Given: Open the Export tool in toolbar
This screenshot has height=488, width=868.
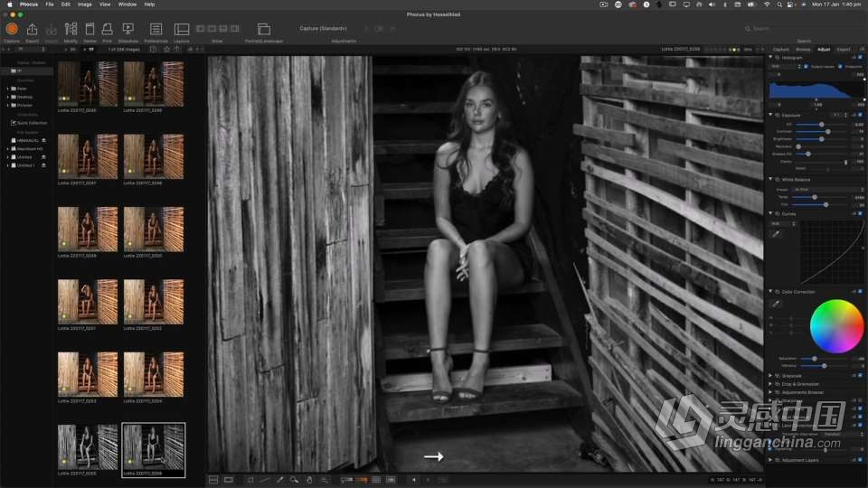Looking at the screenshot, I should pyautogui.click(x=33, y=30).
